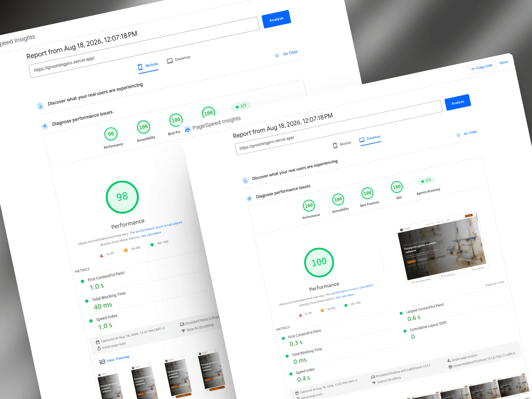Click 100 SEO gauge in front report
532x399 pixels.
pos(397,187)
